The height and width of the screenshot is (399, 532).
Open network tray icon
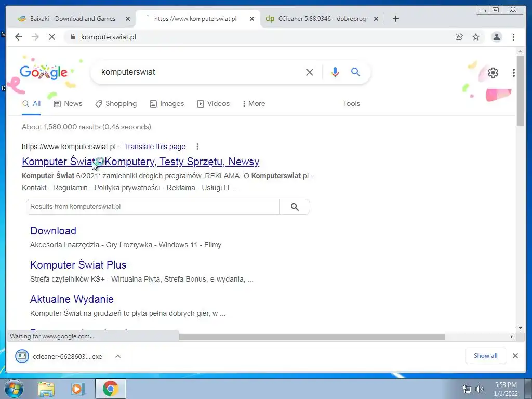467,389
